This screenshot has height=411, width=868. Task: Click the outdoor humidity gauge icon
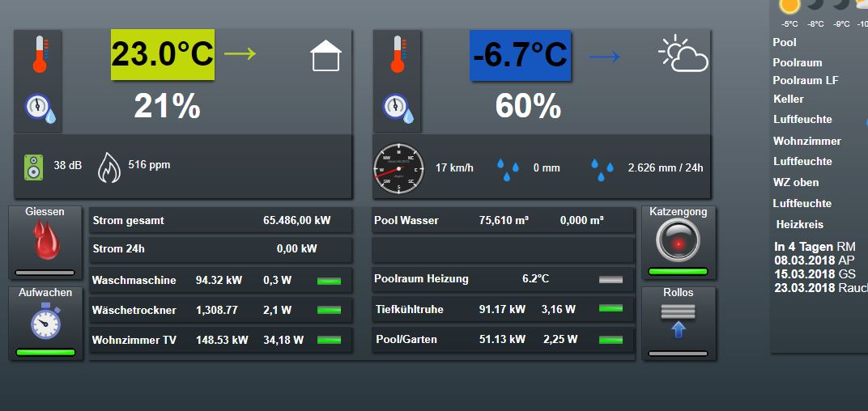[x=398, y=108]
